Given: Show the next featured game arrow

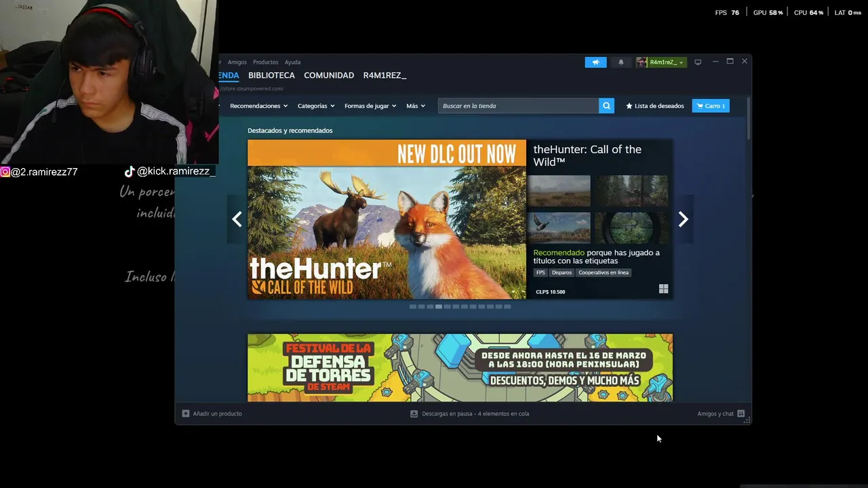Looking at the screenshot, I should click(684, 219).
